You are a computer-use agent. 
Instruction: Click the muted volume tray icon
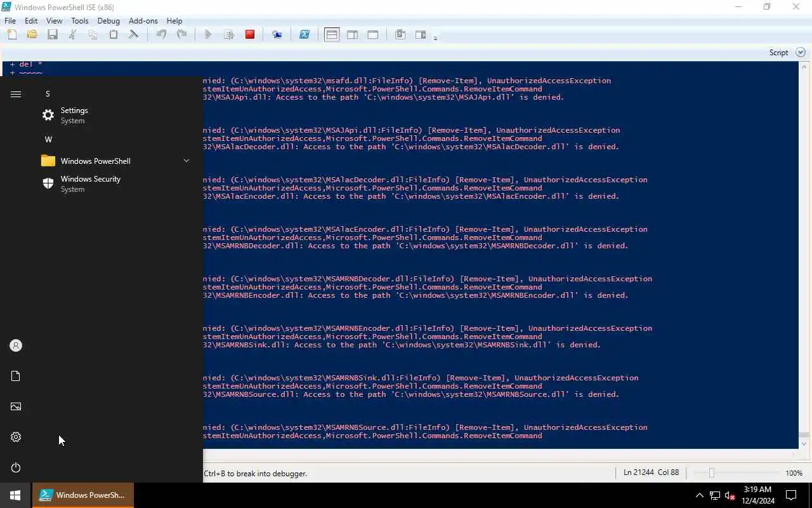(730, 495)
